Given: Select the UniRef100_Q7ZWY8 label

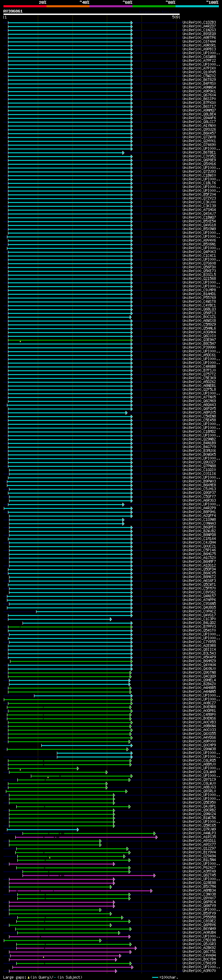Looking at the screenshot, I should coord(199,137).
